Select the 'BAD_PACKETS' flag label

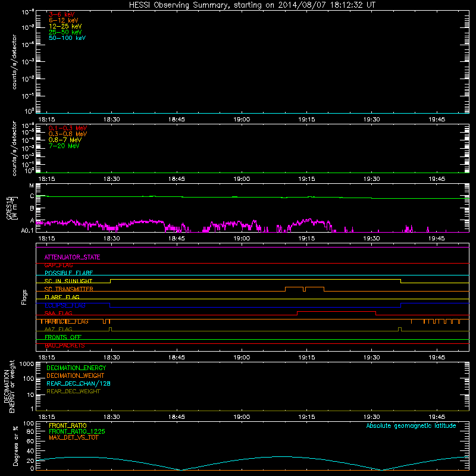pyautogui.click(x=65, y=346)
